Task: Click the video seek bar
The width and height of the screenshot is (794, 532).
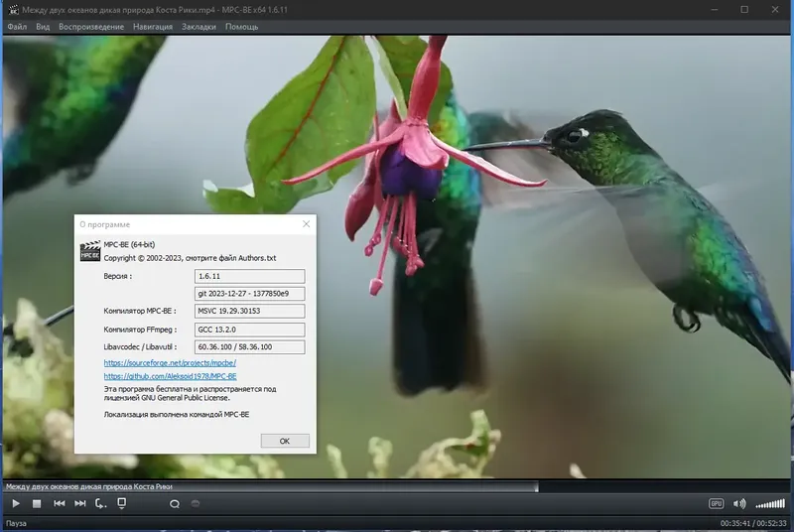Action: click(x=397, y=486)
